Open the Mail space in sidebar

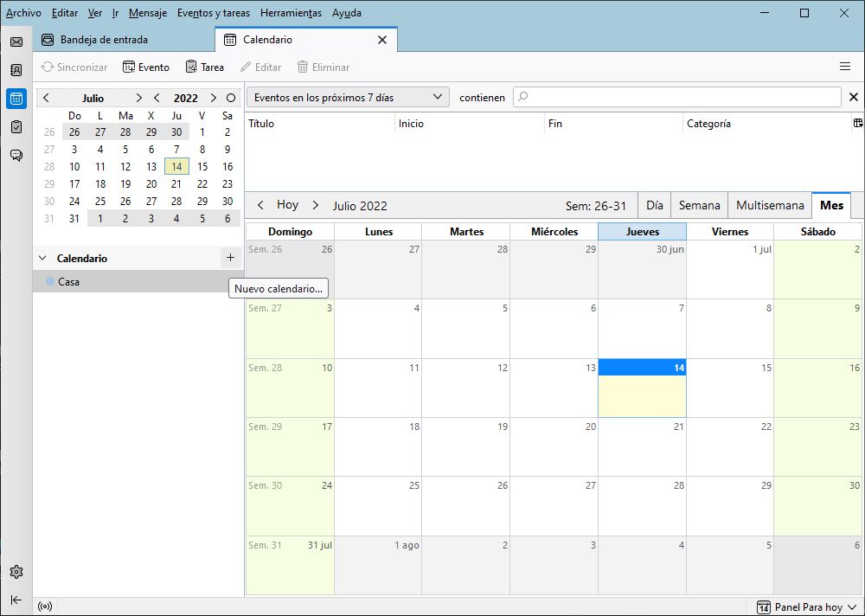pyautogui.click(x=16, y=42)
